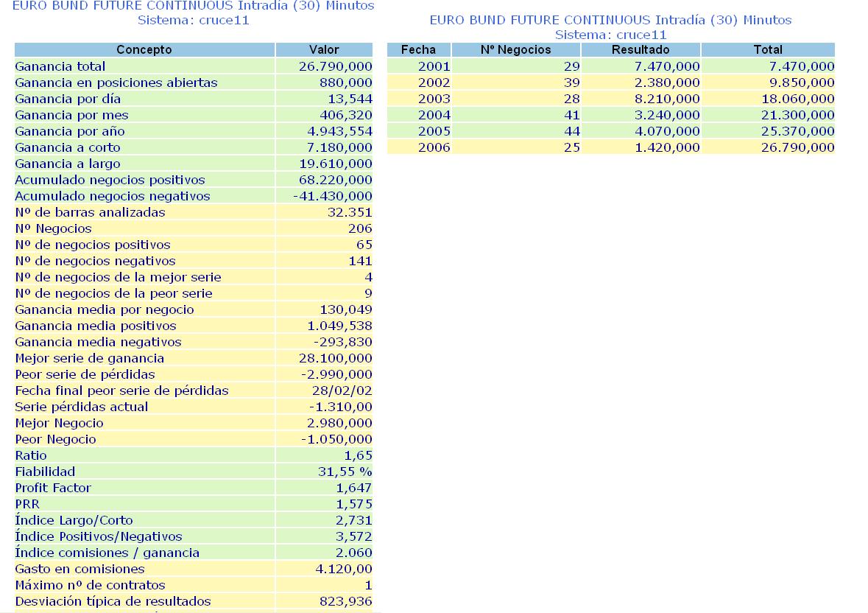Select the value -293,830
This screenshot has height=613, width=868.
click(342, 342)
